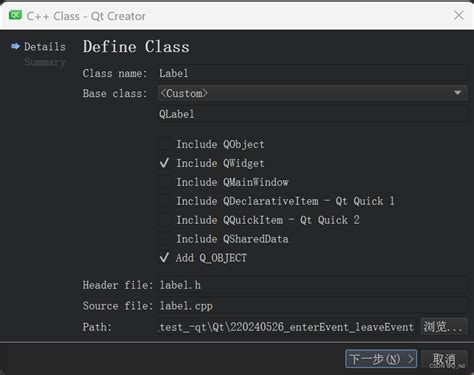The image size is (474, 375).
Task: Click the 下一步(N) next button
Action: pos(381,359)
